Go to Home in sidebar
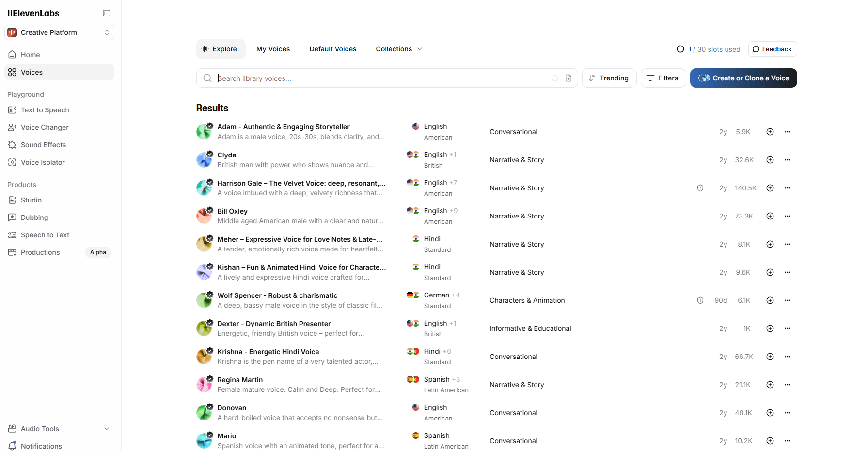Image resolution: width=868 pixels, height=451 pixels. coord(60,55)
